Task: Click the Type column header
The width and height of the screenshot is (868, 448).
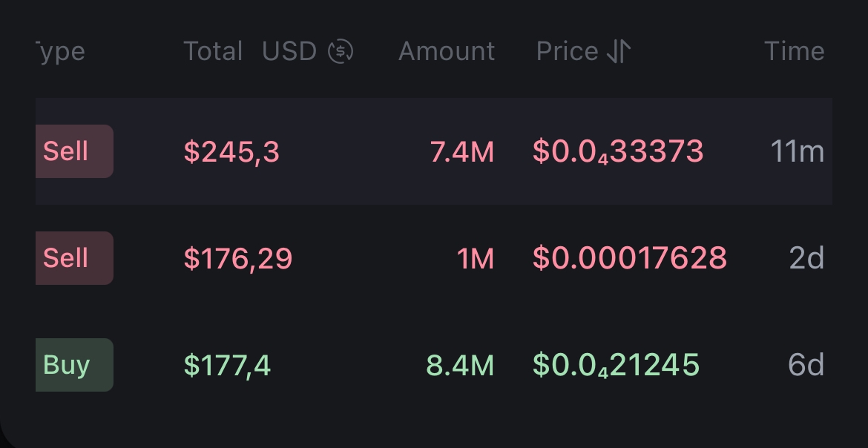Action: (61, 51)
